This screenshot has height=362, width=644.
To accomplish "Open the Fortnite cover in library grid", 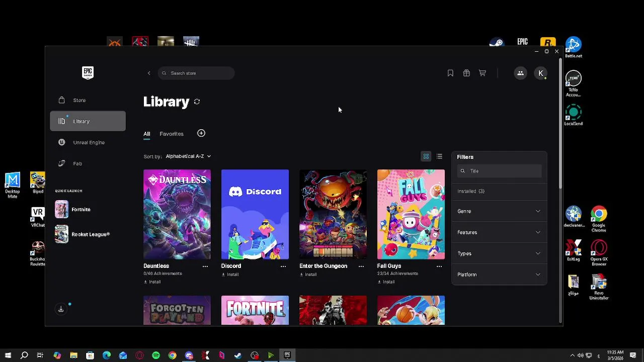I will [x=255, y=310].
